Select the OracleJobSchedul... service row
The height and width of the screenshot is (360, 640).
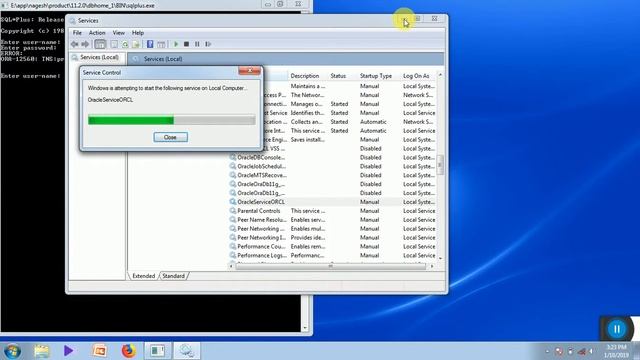click(332, 166)
